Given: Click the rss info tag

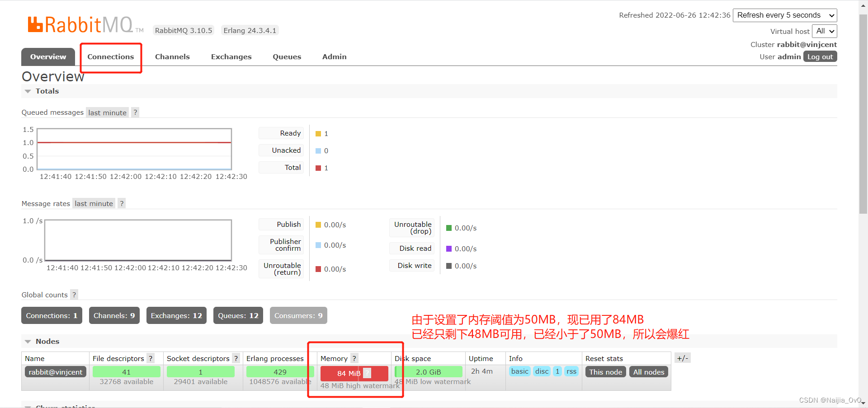Looking at the screenshot, I should click(x=571, y=371).
